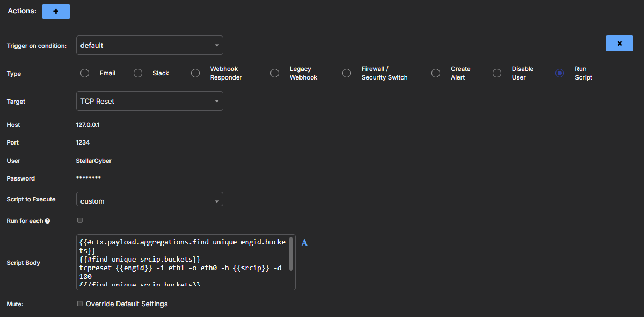Select the Run Script radio button
The width and height of the screenshot is (644, 317).
click(560, 73)
